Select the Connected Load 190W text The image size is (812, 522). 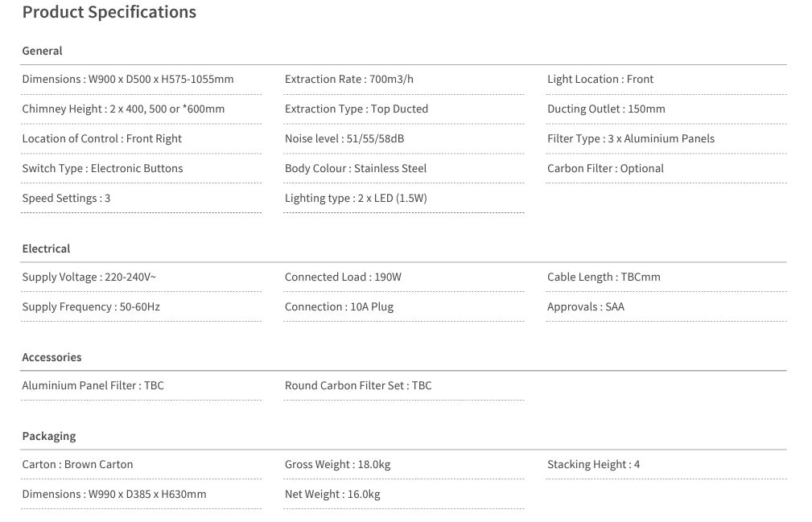(x=343, y=277)
